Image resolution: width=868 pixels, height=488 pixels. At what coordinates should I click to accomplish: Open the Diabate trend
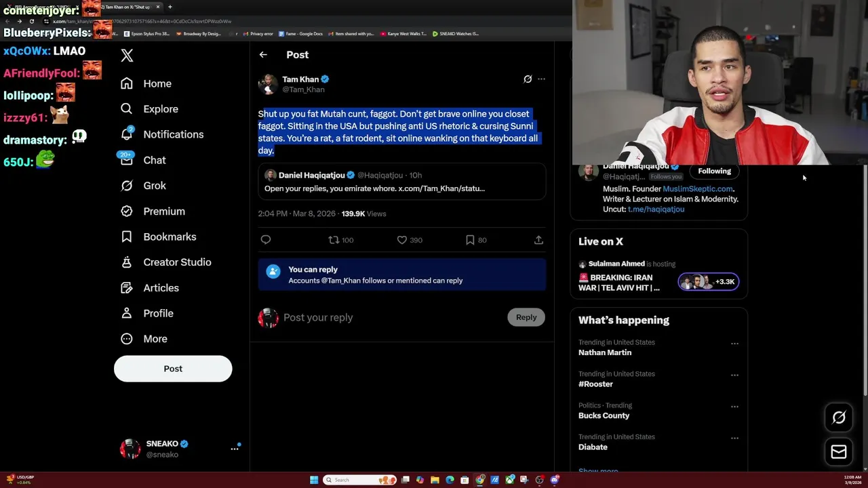[x=593, y=447]
